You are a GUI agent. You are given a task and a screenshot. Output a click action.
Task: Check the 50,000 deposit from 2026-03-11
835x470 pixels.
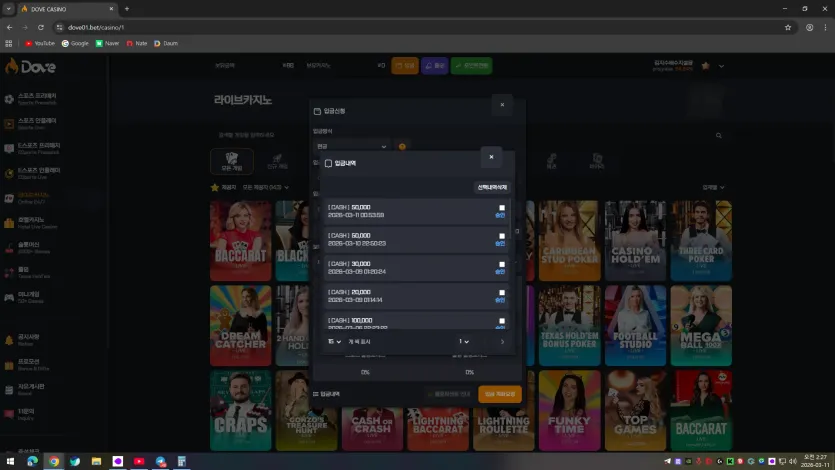tap(502, 208)
